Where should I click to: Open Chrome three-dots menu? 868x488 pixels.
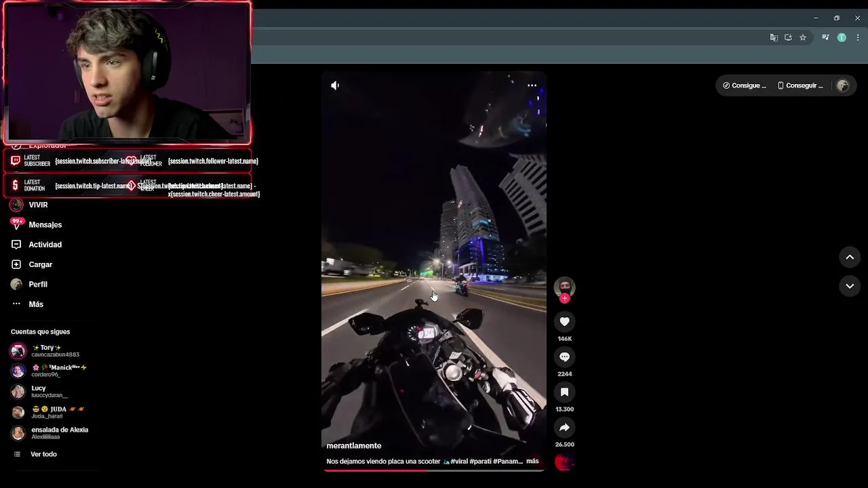point(857,38)
